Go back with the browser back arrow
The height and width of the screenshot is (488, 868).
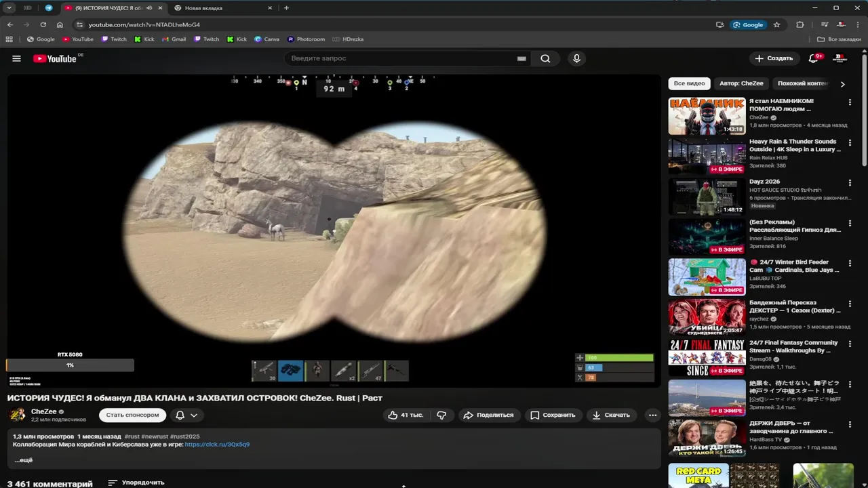[10, 24]
